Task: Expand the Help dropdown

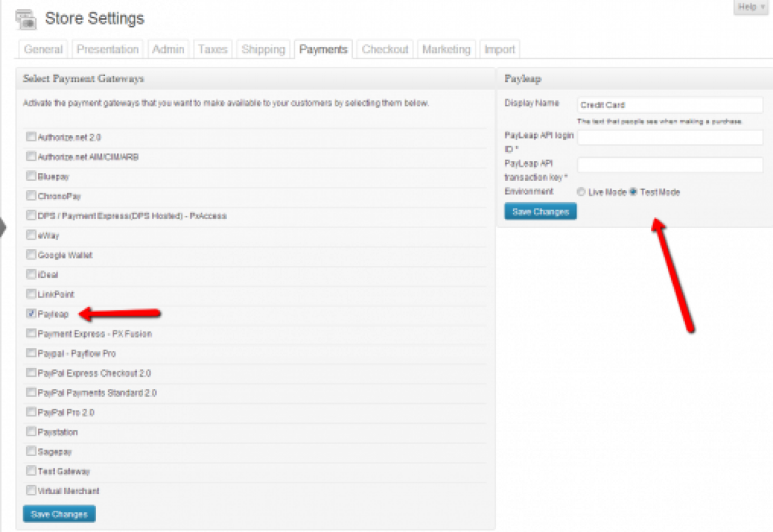Action: [750, 7]
